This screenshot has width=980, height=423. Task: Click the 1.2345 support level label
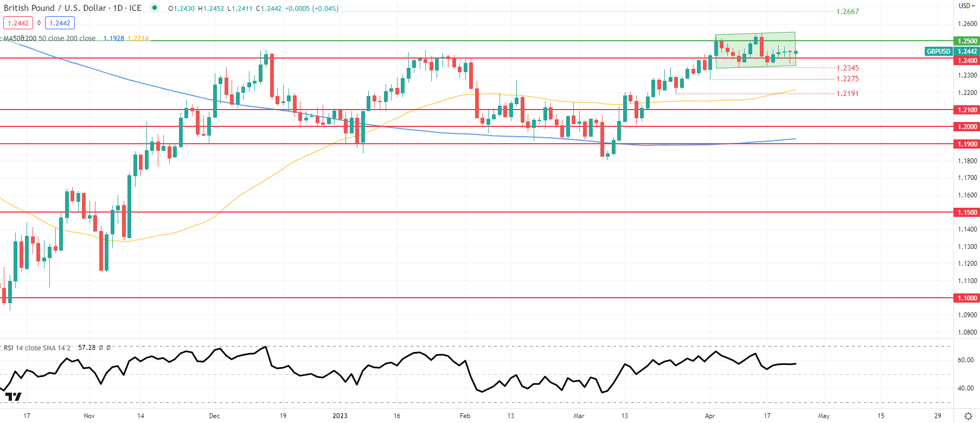848,68
